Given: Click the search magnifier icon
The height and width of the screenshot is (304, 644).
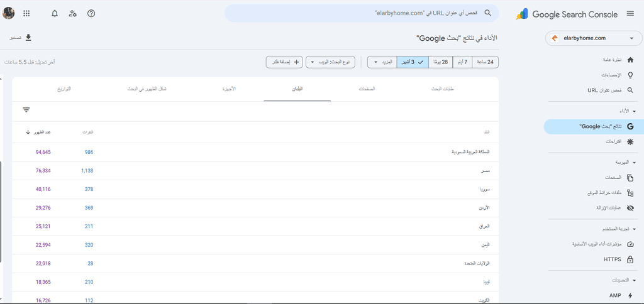Looking at the screenshot, I should click(488, 13).
